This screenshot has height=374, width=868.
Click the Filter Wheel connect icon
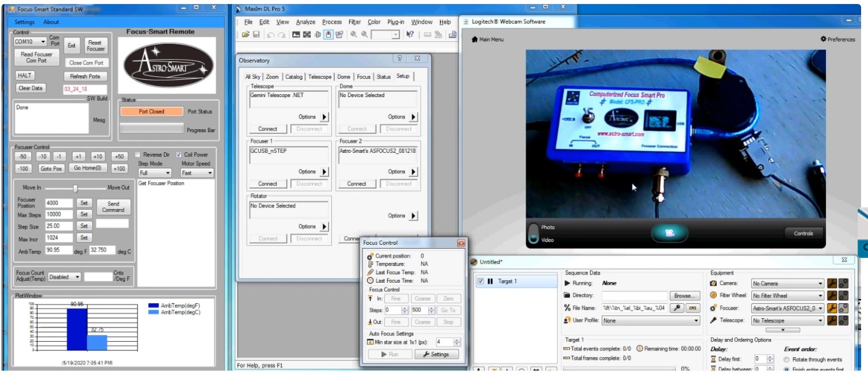click(843, 295)
